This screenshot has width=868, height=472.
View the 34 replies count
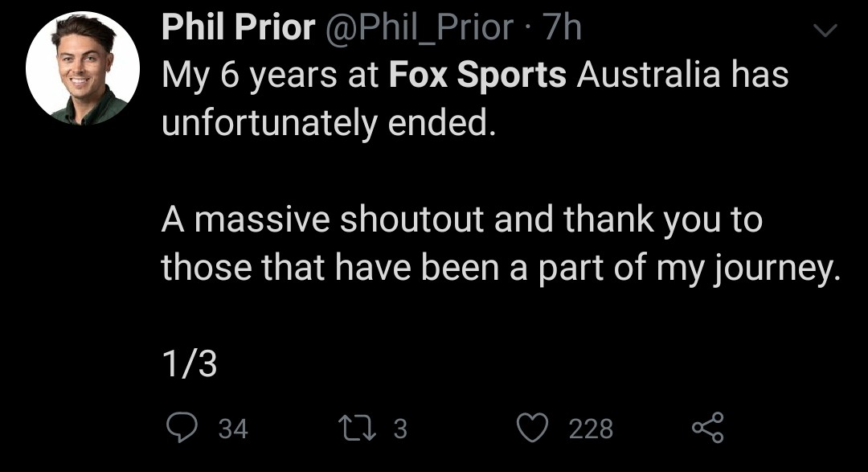pyautogui.click(x=233, y=429)
